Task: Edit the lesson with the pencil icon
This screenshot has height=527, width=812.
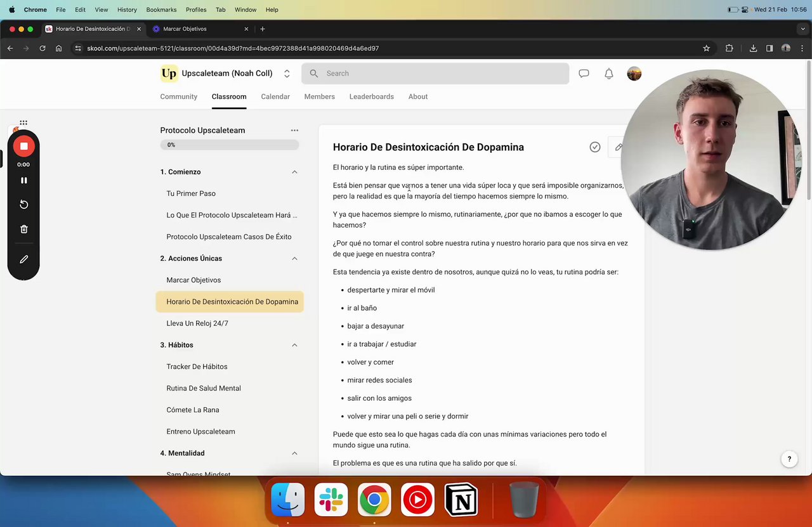Action: point(619,147)
